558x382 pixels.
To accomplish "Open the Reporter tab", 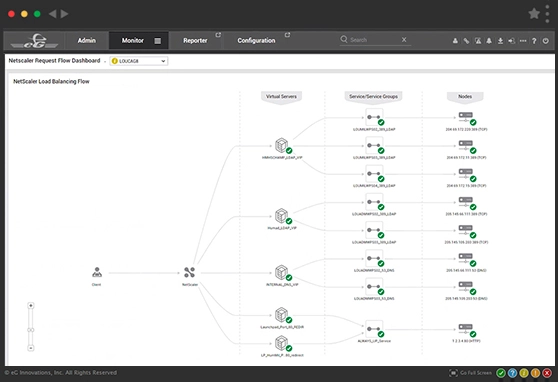I will [195, 41].
